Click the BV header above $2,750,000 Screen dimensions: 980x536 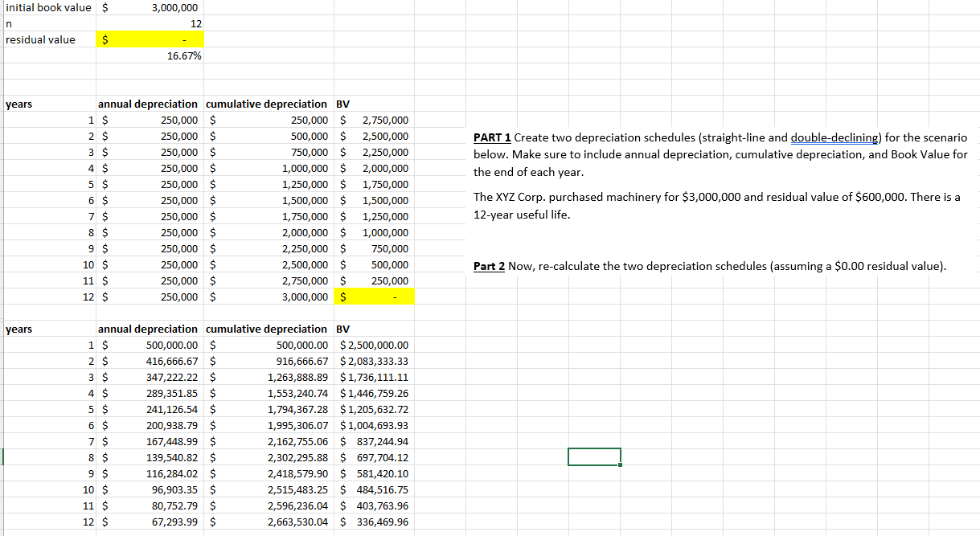[340, 104]
